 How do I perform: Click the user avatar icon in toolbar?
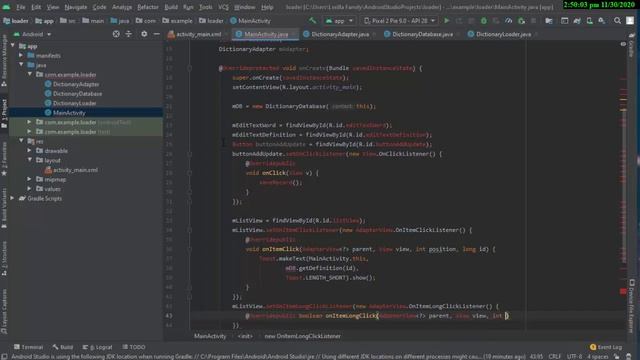click(x=630, y=21)
